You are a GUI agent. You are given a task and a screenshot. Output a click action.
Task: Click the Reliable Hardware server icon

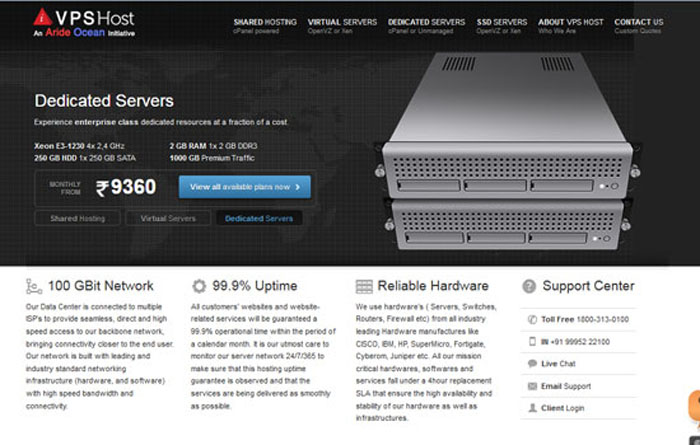click(364, 287)
